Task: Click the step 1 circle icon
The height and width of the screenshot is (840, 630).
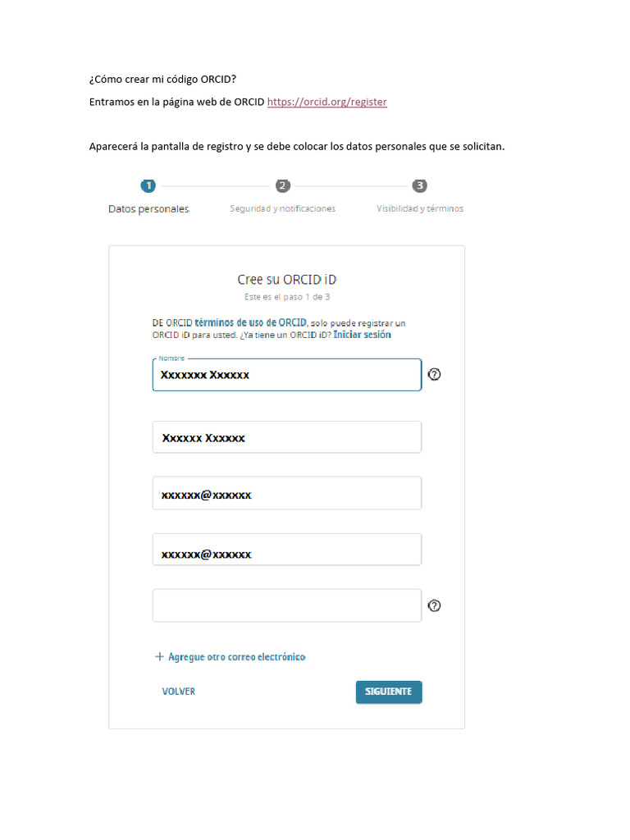Action: 148,186
